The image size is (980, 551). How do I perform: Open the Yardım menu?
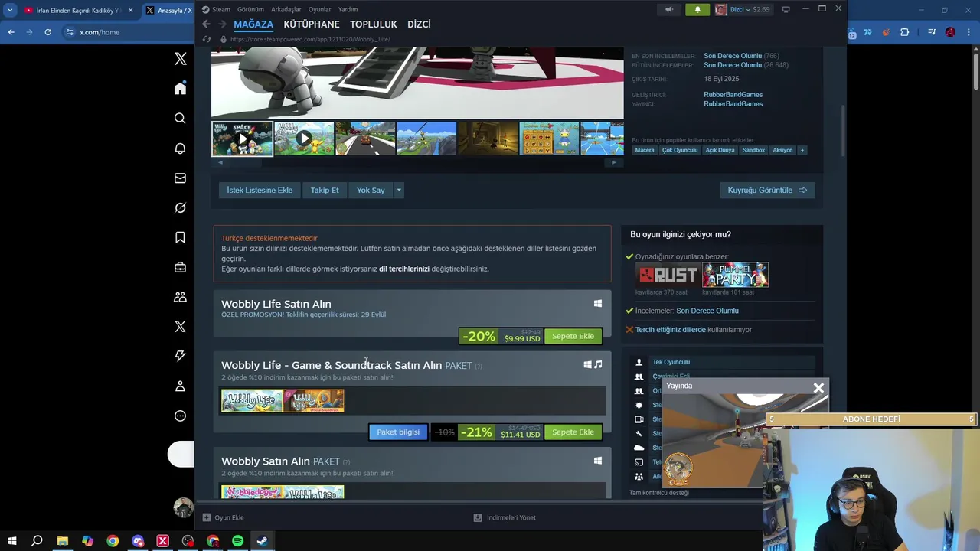tap(348, 9)
